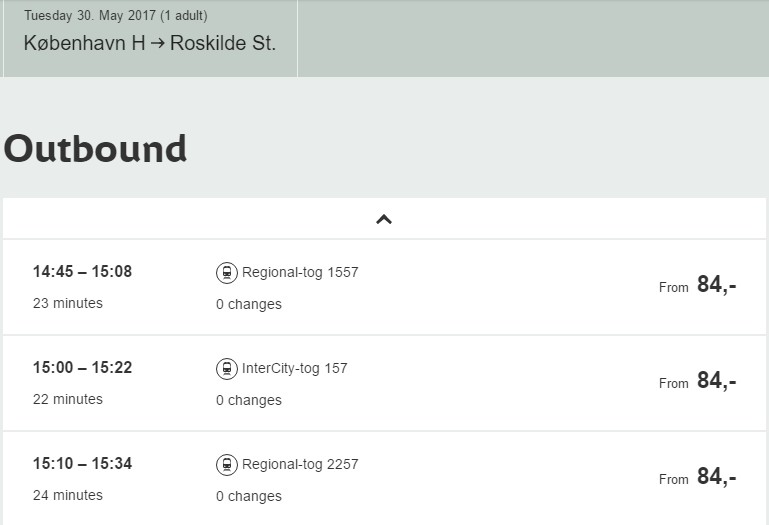Click the 24 minutes duration text
Image resolution: width=769 pixels, height=525 pixels.
[x=68, y=495]
